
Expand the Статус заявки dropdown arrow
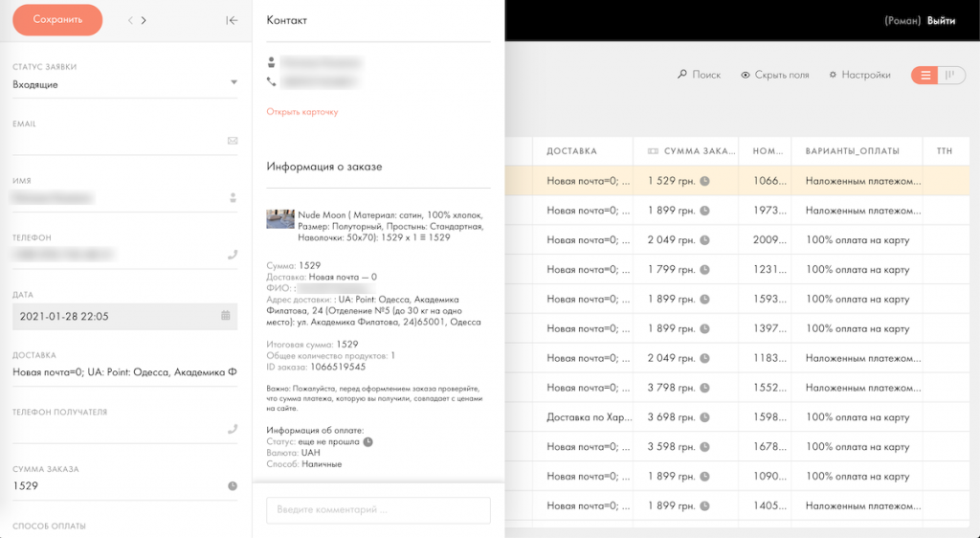point(234,82)
